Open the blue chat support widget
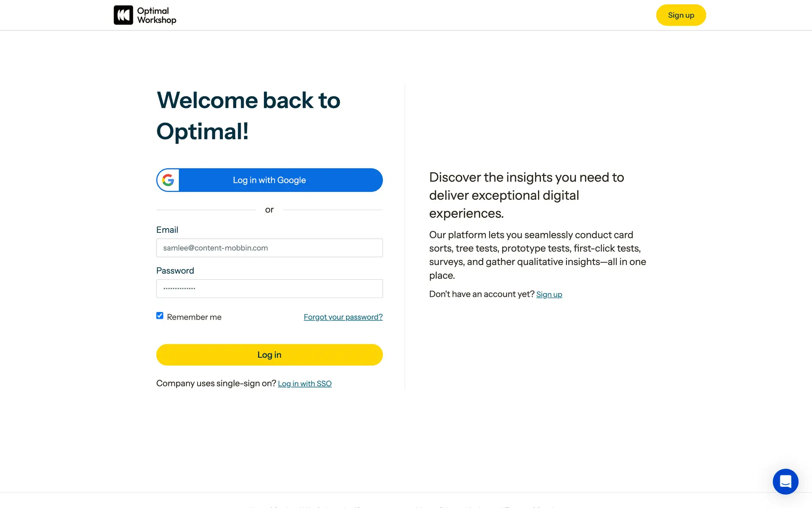Image resolution: width=812 pixels, height=508 pixels. 785,481
